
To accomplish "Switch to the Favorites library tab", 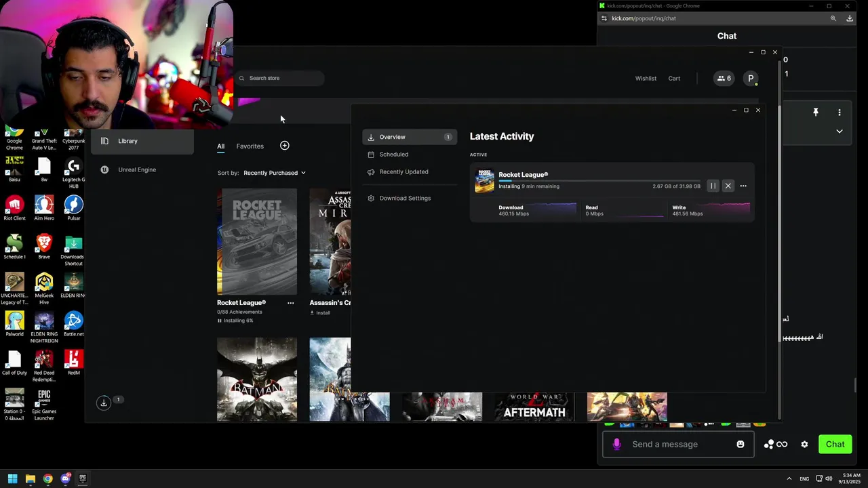I will [x=250, y=146].
